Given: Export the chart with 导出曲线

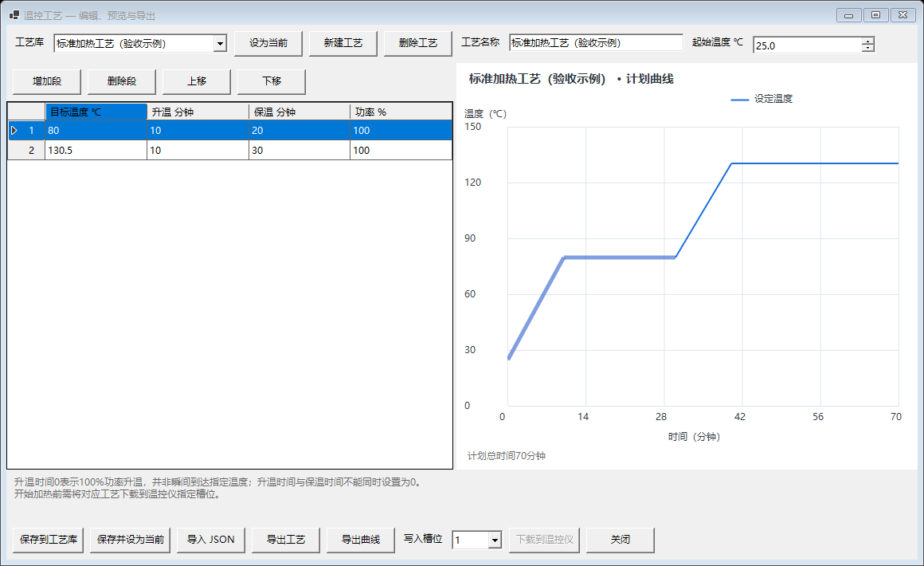Looking at the screenshot, I should click(x=361, y=540).
